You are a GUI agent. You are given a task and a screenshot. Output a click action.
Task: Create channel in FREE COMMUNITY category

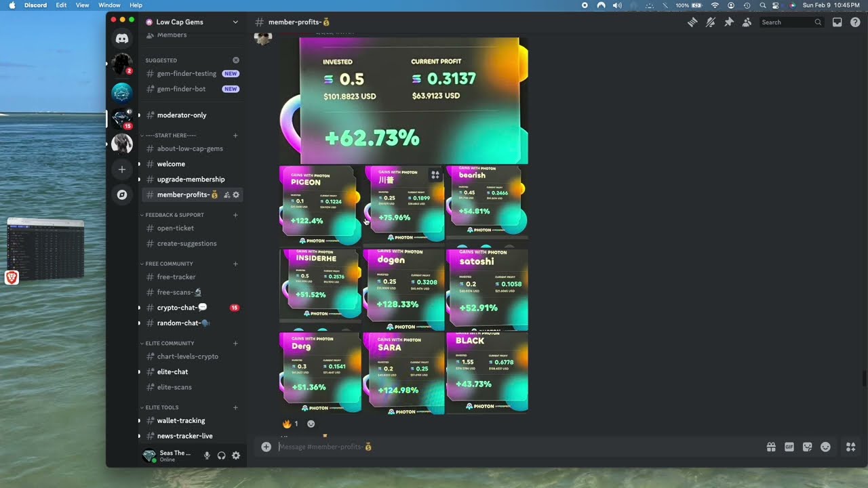[x=235, y=264]
